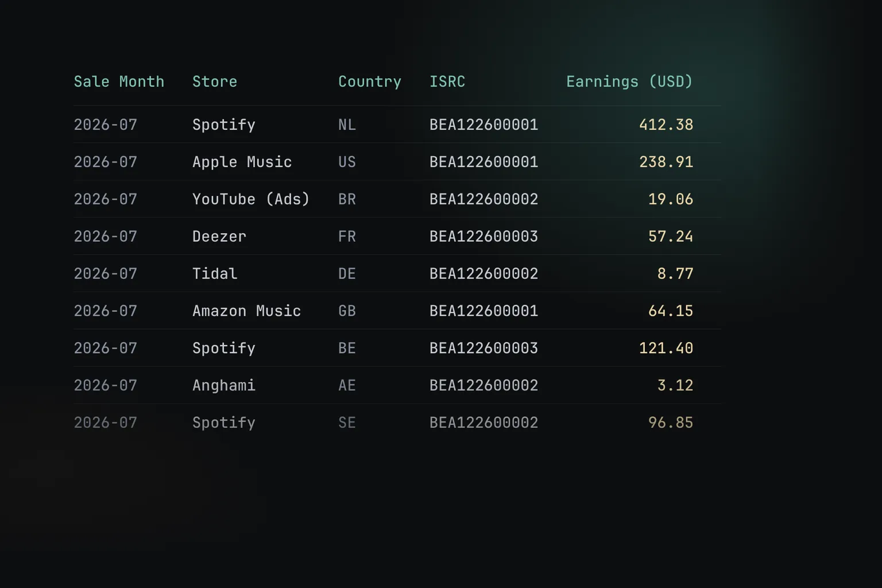This screenshot has width=882, height=588.
Task: Click ISRC BEA122600002 in the YouTube (Ads) row
Action: tap(483, 199)
